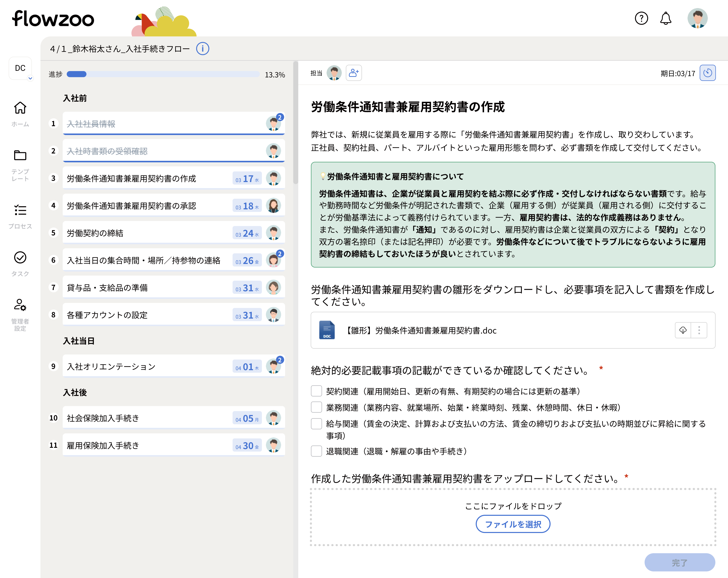The height and width of the screenshot is (578, 728).
Task: Open the three-dot menu on the template file
Action: (699, 330)
